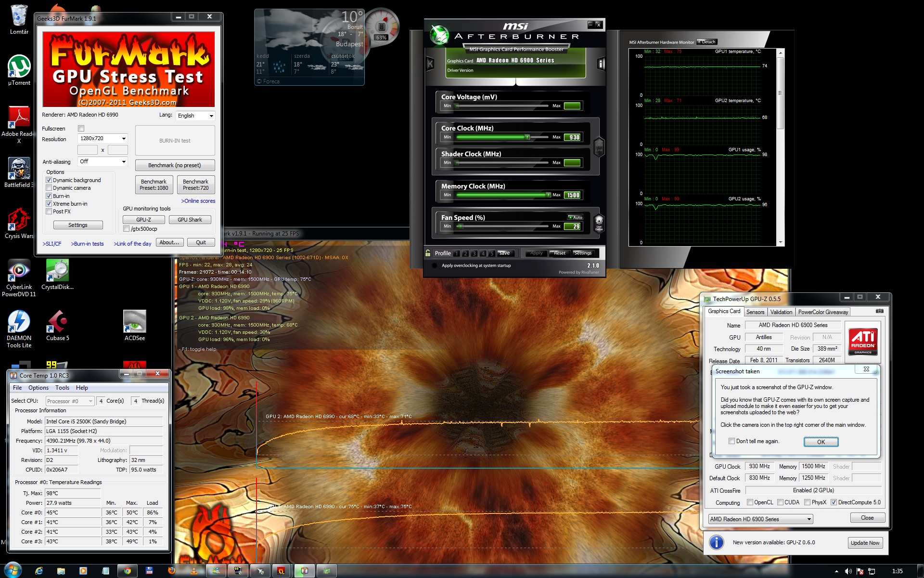
Task: Switch to the GPU-Z Sensors tab
Action: (755, 312)
